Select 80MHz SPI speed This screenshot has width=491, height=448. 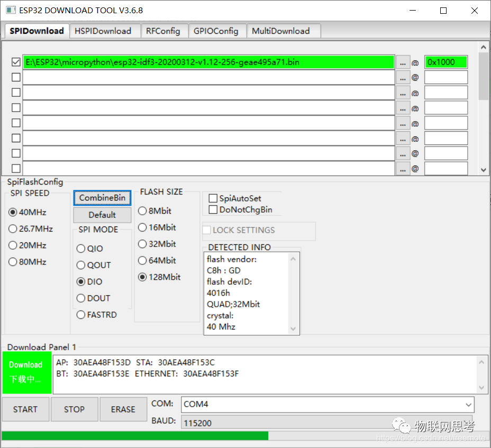[x=28, y=262]
